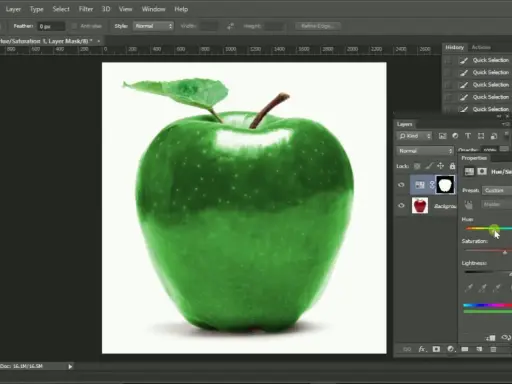Open the layer filter Kind dropdown
The width and height of the screenshot is (512, 384).
point(415,136)
